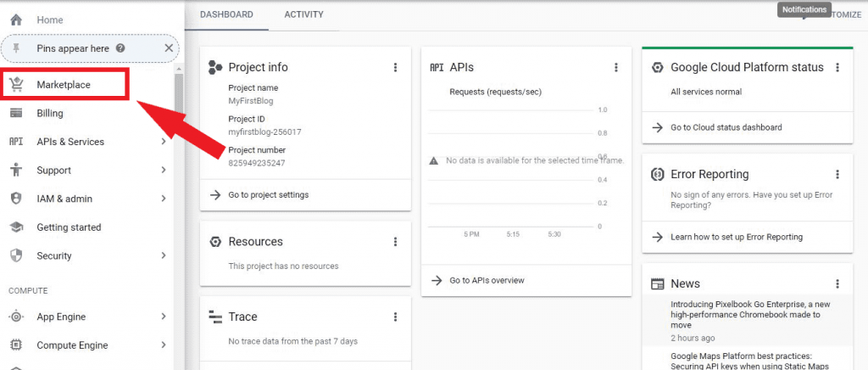
Task: Click the Compute Engine chip icon
Action: click(16, 345)
